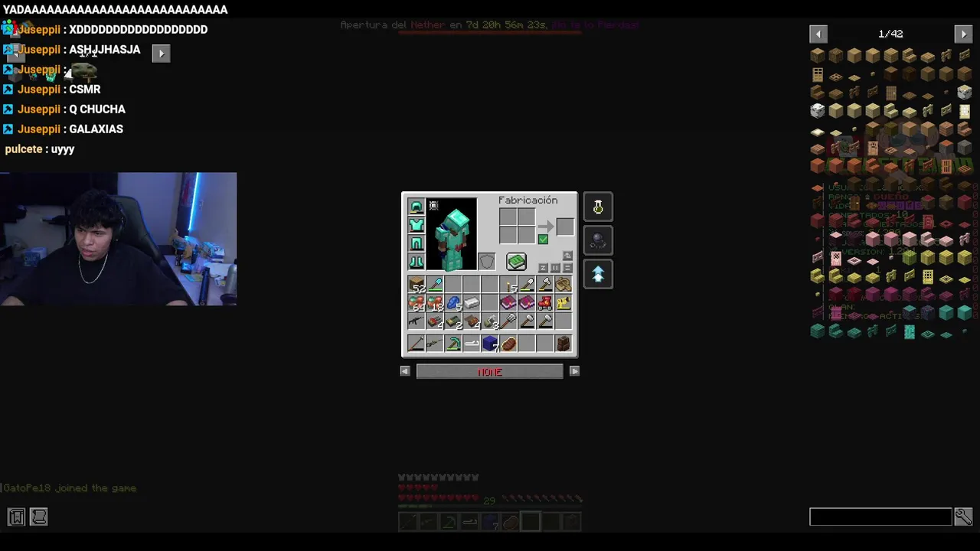Screen dimensions: 980x551
Task: Select the diamond helmet armor slot
Action: click(x=416, y=207)
